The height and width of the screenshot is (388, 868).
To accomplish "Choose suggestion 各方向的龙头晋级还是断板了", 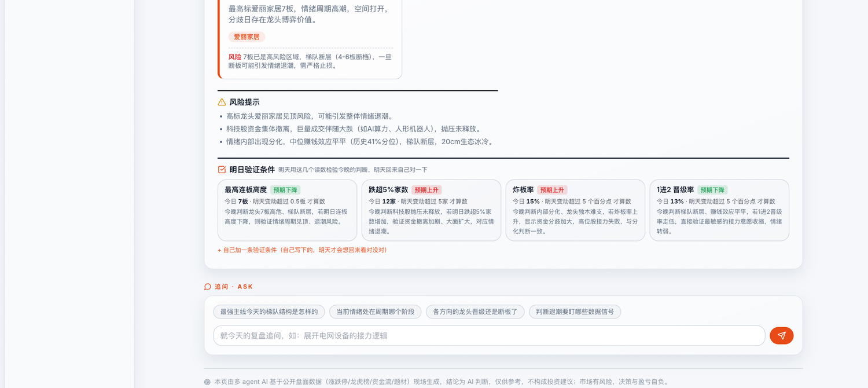I will 475,312.
